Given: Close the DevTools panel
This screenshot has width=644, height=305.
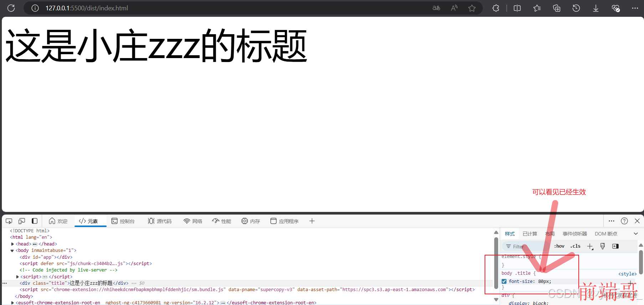Looking at the screenshot, I should (x=637, y=221).
